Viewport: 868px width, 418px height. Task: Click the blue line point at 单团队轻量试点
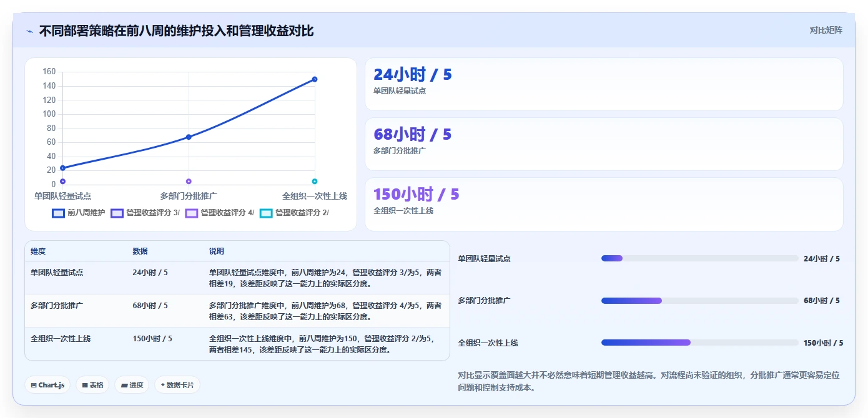pos(62,168)
